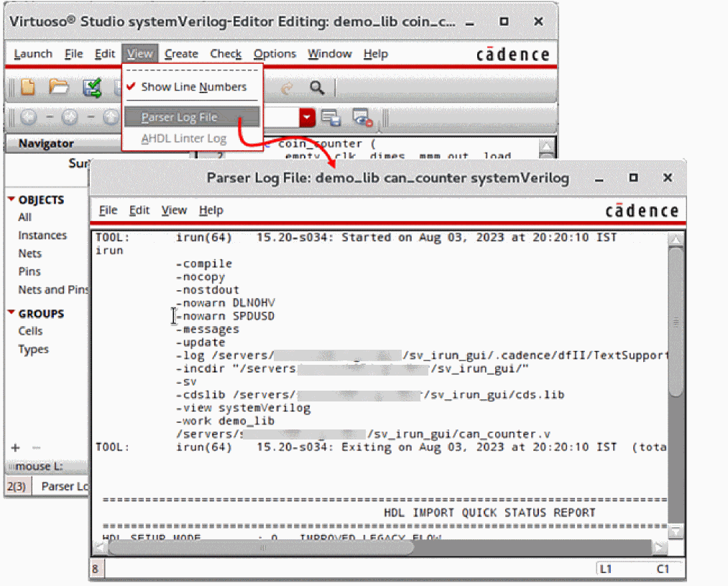Click the vertical scrollbar thumb in Parser Log
The width and height of the screenshot is (728, 586).
(676, 322)
